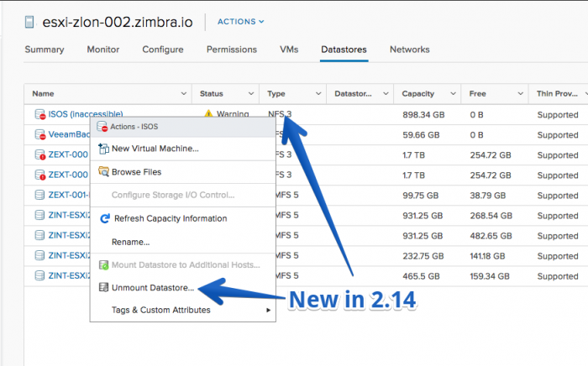Open the Status column filter chevron

click(x=251, y=94)
